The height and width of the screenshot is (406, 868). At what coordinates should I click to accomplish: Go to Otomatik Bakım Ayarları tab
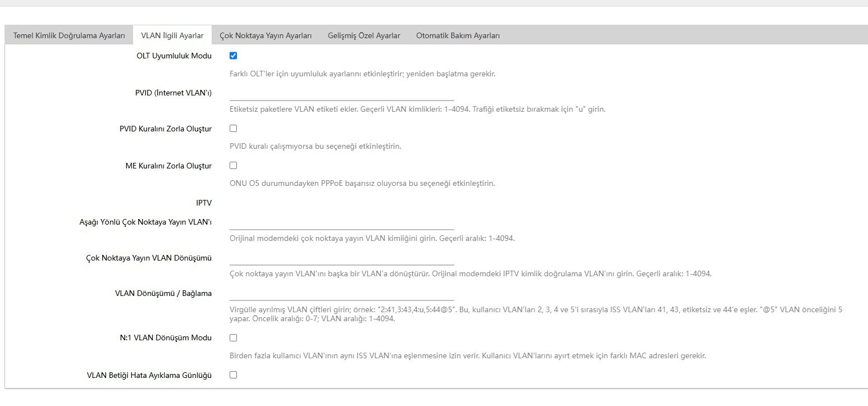click(458, 35)
